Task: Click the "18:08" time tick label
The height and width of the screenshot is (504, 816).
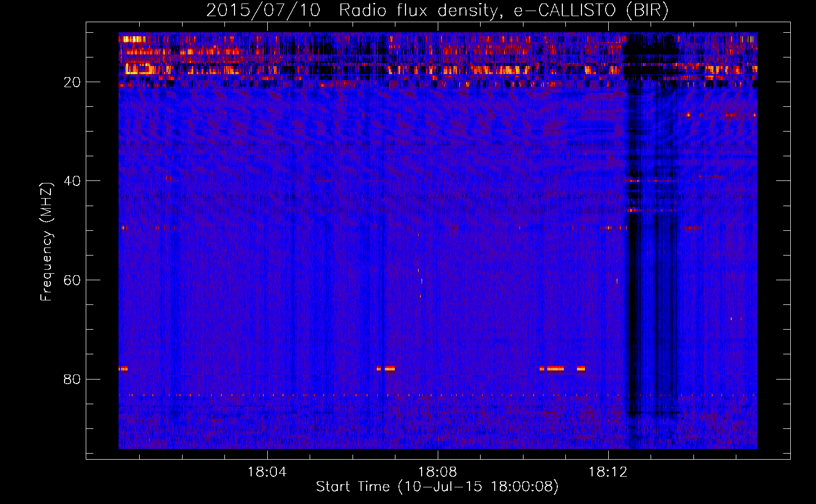Action: pos(437,472)
